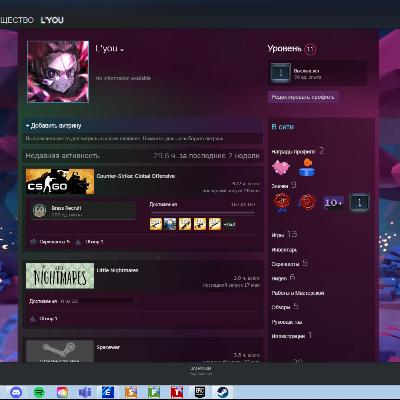Screen dimensions: 400x400
Task: Click the 10+ purple badge
Action: click(x=334, y=202)
